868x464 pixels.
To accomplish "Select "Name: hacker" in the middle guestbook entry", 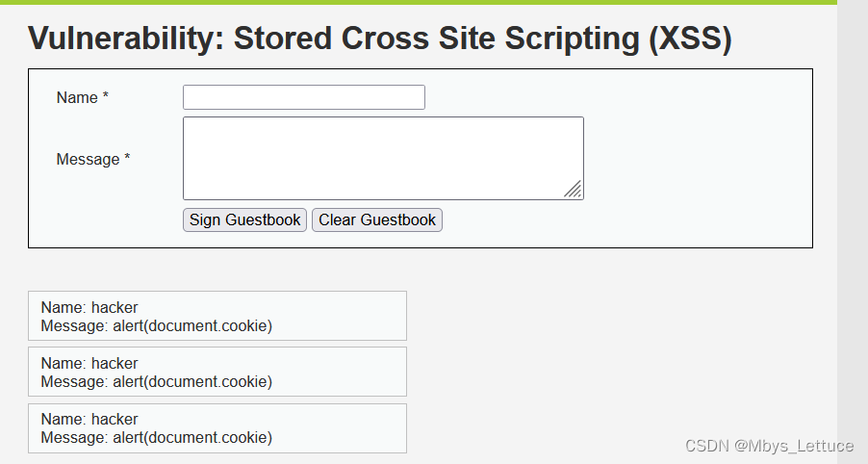I will point(89,363).
